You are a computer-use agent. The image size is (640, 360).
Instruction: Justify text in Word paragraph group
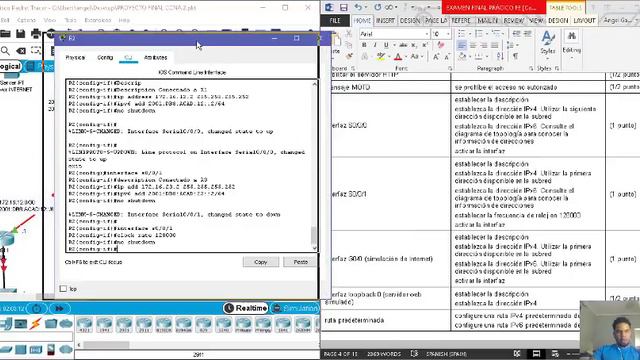[x=495, y=45]
